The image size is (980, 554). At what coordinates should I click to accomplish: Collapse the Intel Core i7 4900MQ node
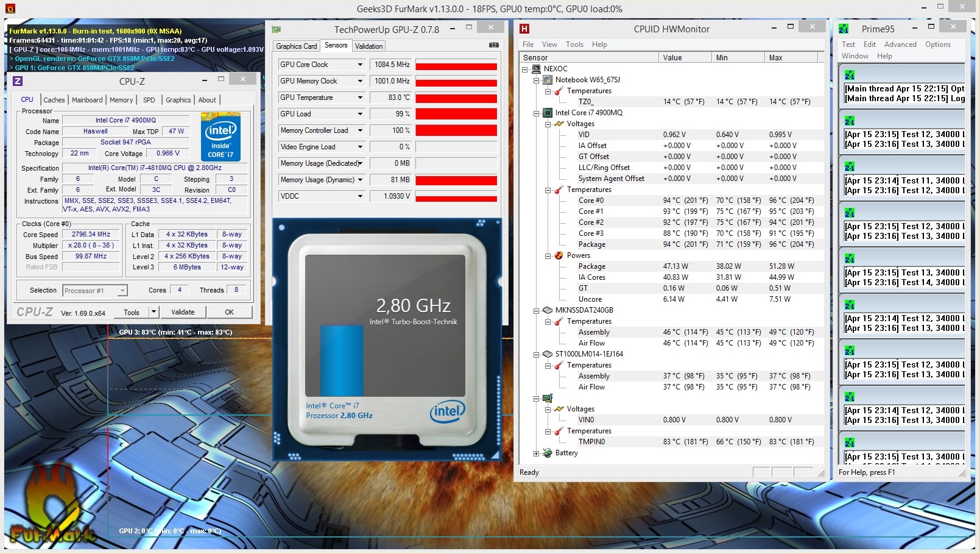tap(536, 113)
